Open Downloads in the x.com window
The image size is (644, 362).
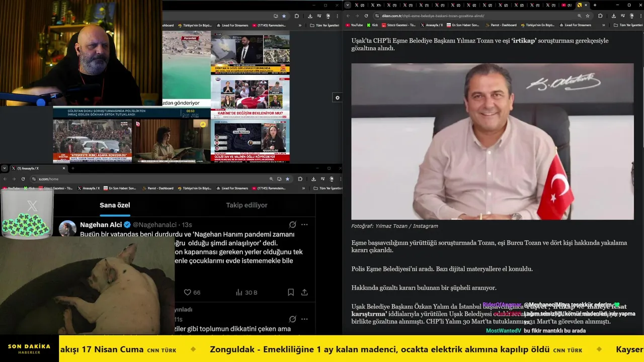(313, 179)
